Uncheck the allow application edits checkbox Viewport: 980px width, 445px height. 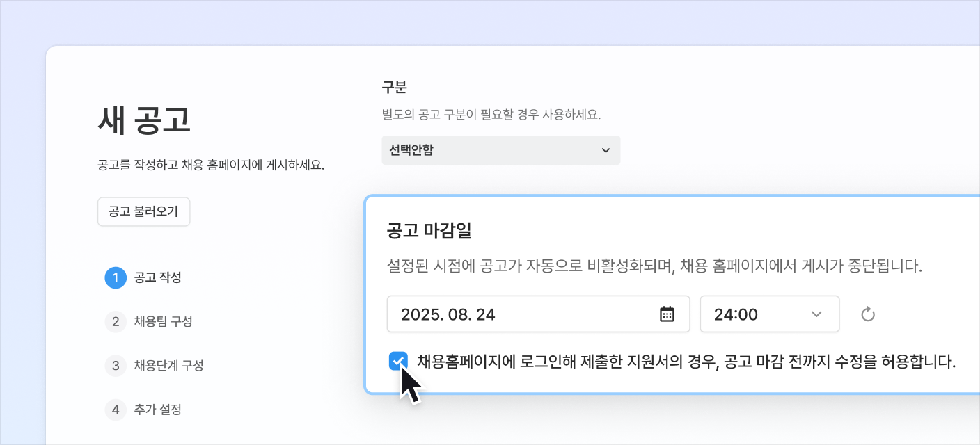tap(398, 362)
